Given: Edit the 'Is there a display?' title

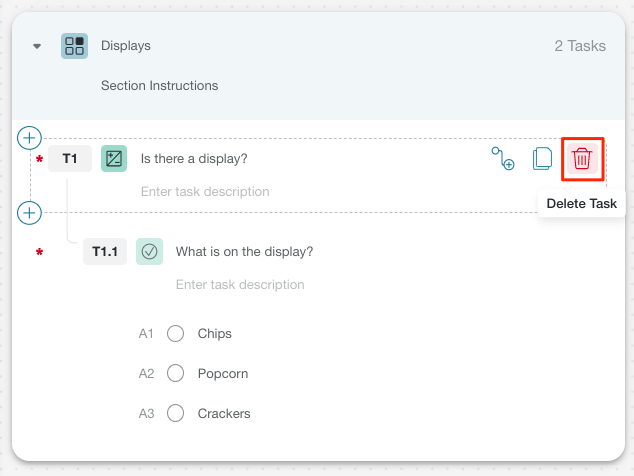Looking at the screenshot, I should point(194,159).
